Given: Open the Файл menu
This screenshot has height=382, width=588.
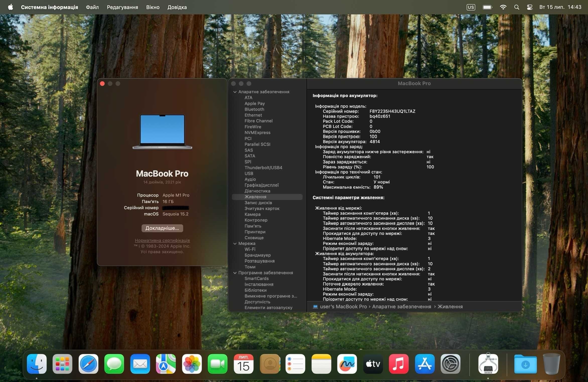Looking at the screenshot, I should pyautogui.click(x=92, y=7).
